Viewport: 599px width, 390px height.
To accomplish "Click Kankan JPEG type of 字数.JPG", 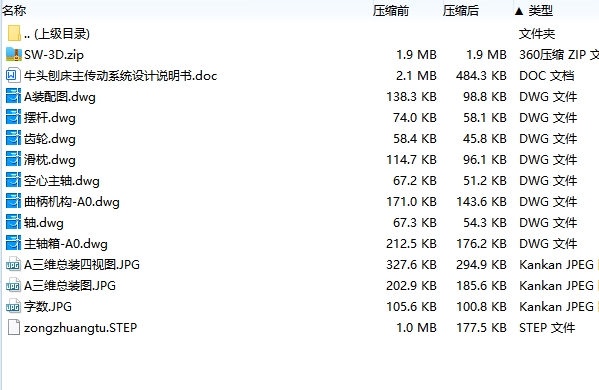I will (556, 307).
